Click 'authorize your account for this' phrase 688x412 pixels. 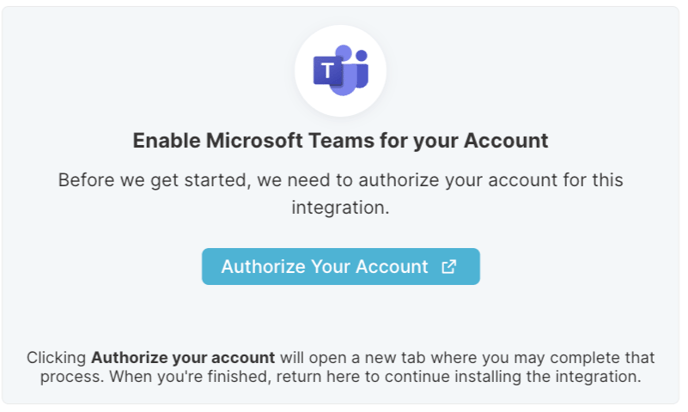(x=491, y=180)
